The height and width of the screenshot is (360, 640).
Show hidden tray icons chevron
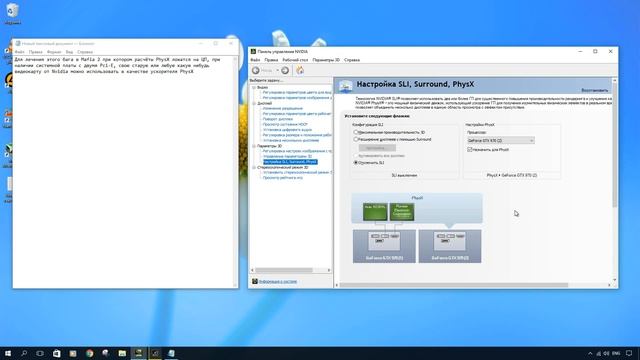point(590,353)
